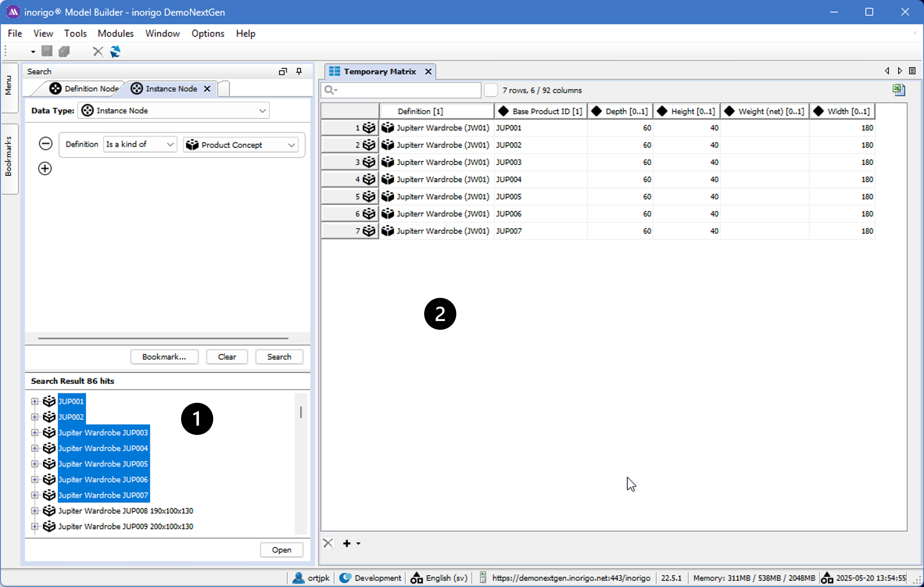924x587 pixels.
Task: Click the add column plus below matrix
Action: coord(347,543)
